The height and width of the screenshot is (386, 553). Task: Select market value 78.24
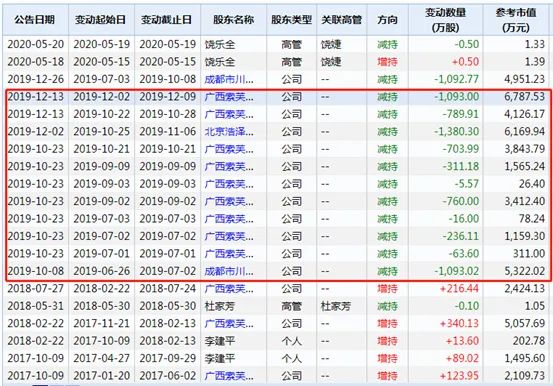click(532, 219)
